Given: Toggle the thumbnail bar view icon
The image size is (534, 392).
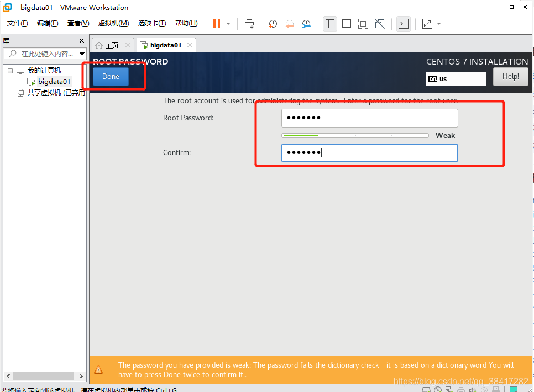Looking at the screenshot, I should click(347, 24).
